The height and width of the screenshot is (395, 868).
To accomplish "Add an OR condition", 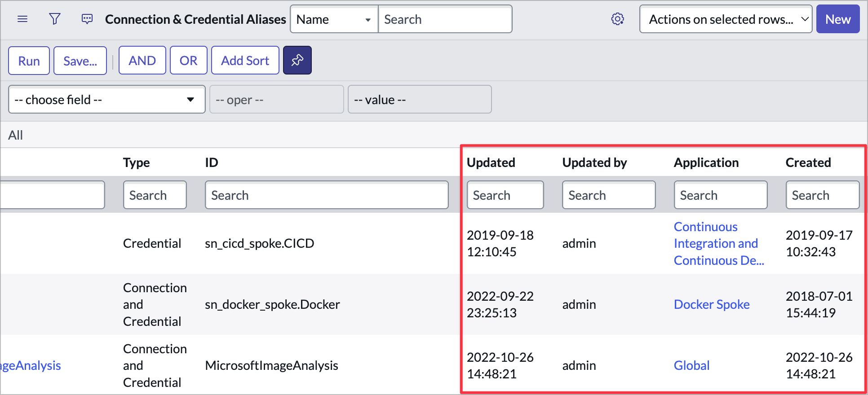I will (188, 61).
